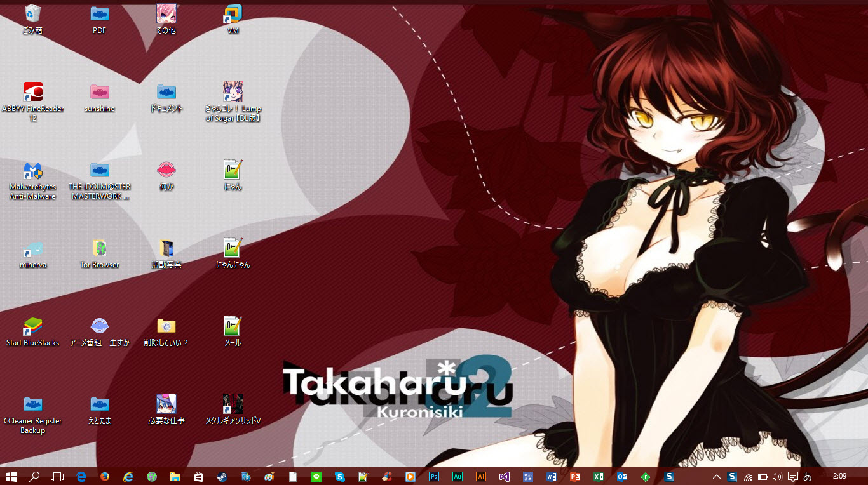Launch Adobe Illustrator from taskbar
Viewport: 868px width, 485px height.
point(481,476)
